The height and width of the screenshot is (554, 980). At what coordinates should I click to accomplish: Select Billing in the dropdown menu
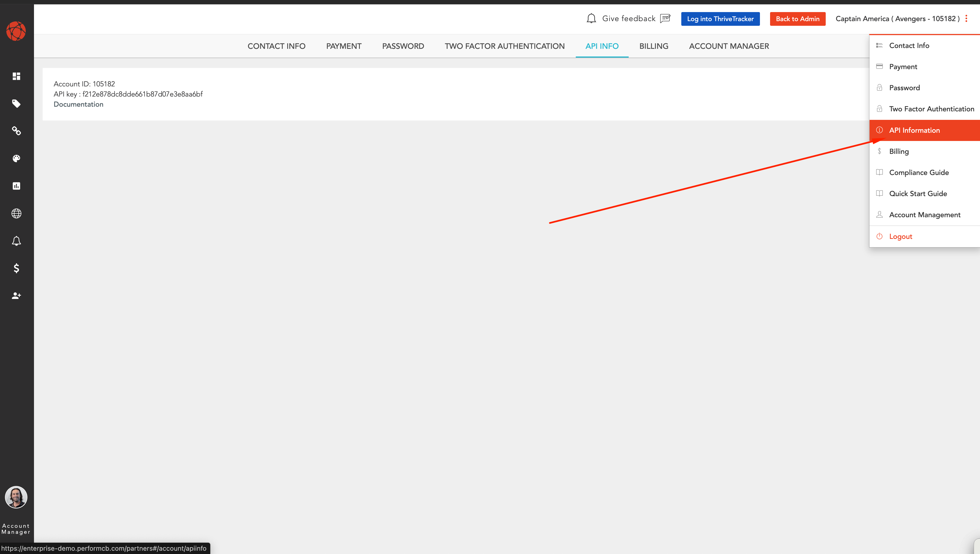coord(924,151)
